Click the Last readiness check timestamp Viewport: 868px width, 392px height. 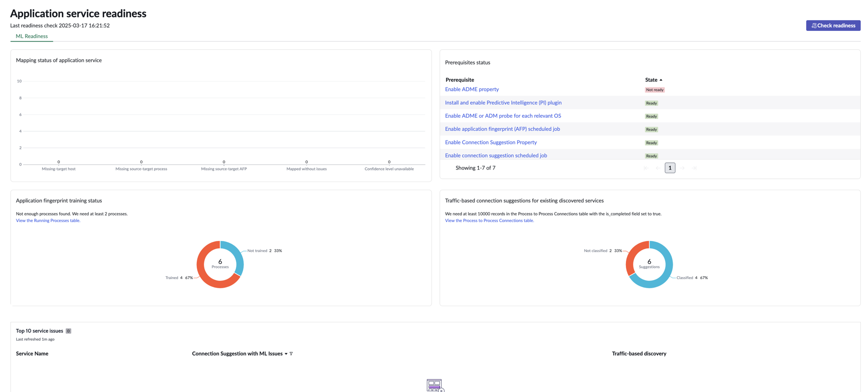click(x=60, y=26)
